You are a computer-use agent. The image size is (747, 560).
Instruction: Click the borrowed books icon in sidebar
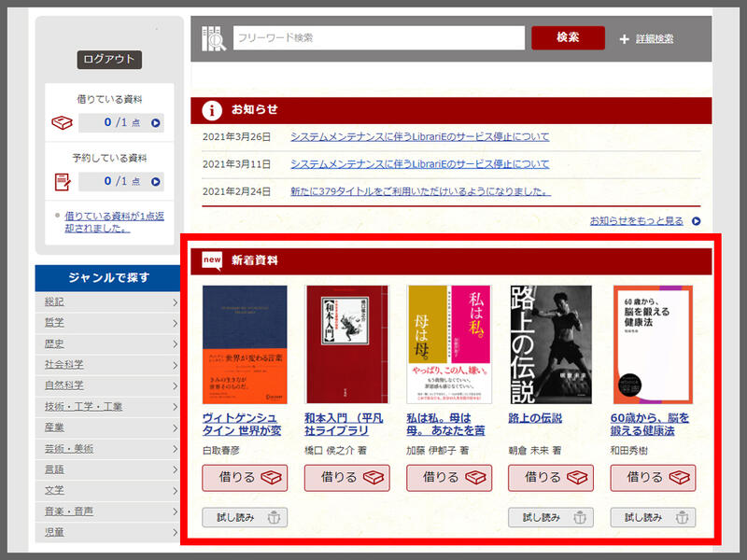click(63, 123)
